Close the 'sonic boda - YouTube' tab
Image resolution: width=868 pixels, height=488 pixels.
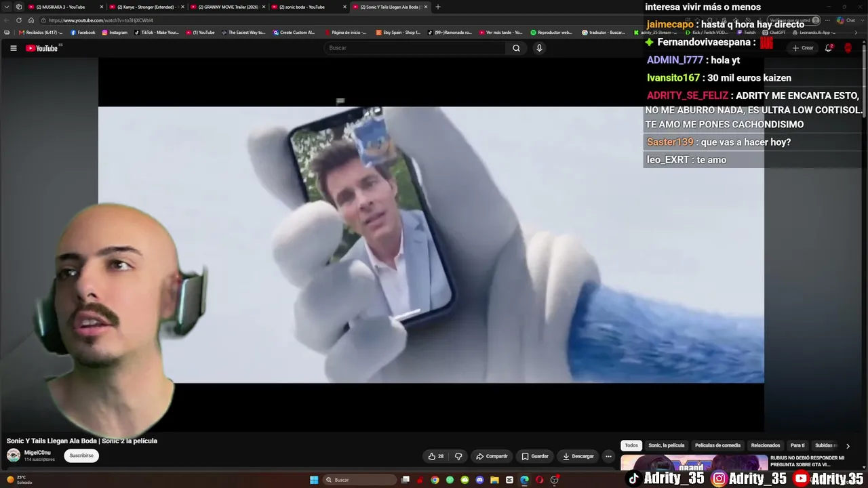(x=344, y=7)
